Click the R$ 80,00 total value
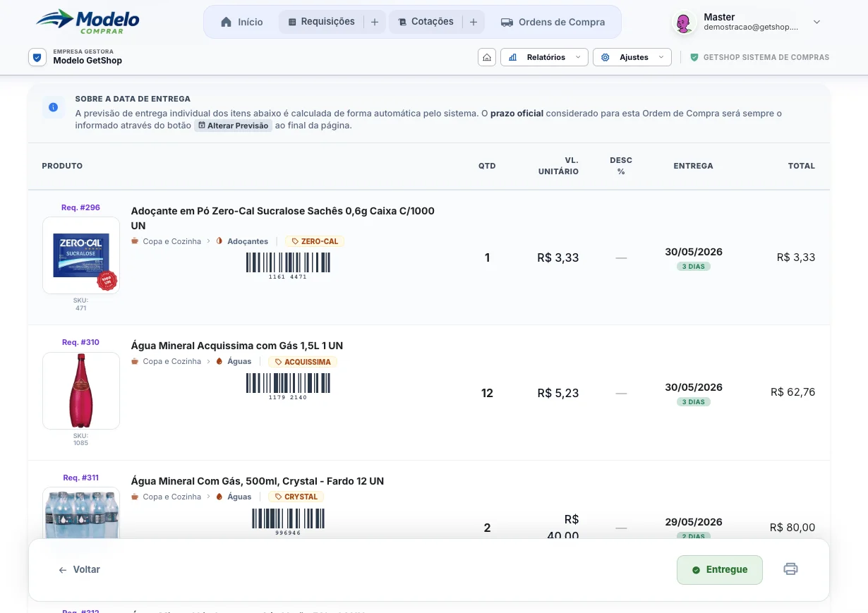 (792, 528)
